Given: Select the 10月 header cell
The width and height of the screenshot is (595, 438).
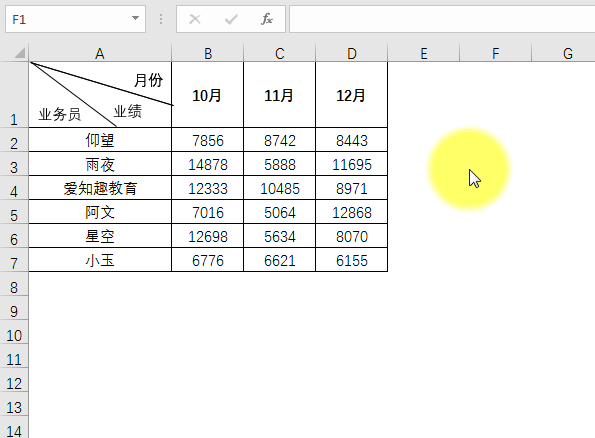Looking at the screenshot, I should 207,95.
